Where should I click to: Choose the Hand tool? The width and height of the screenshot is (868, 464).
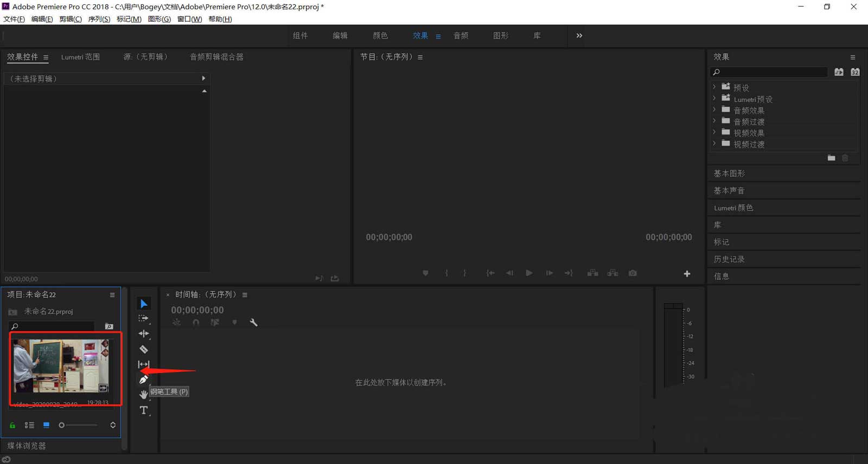point(144,394)
